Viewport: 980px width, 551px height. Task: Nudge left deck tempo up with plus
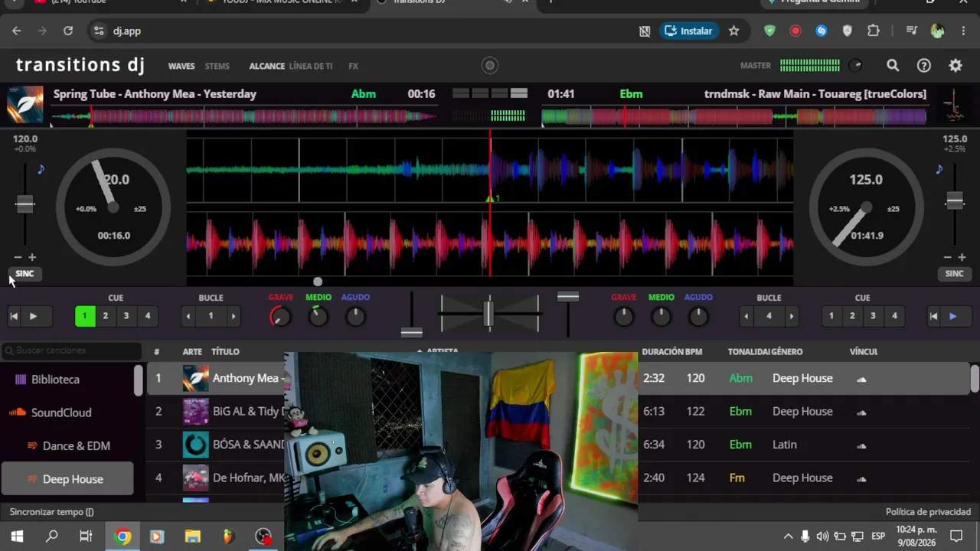[x=32, y=257]
